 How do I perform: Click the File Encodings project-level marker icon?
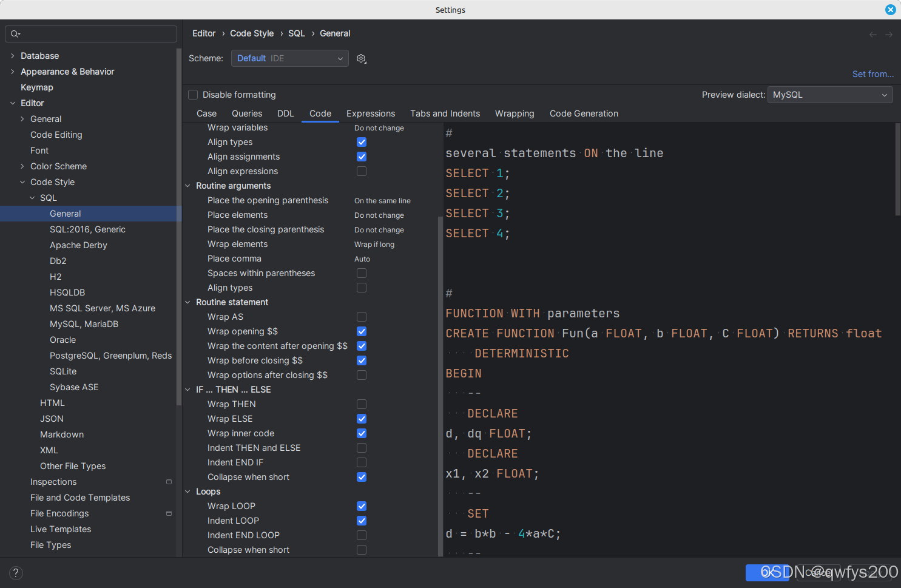click(169, 513)
